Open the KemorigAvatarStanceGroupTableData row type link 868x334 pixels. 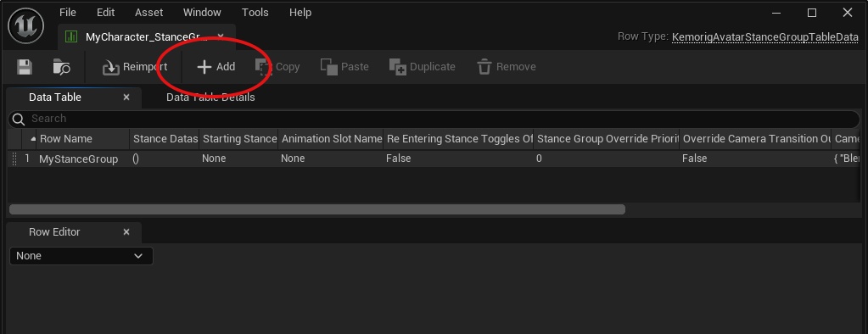tap(765, 37)
